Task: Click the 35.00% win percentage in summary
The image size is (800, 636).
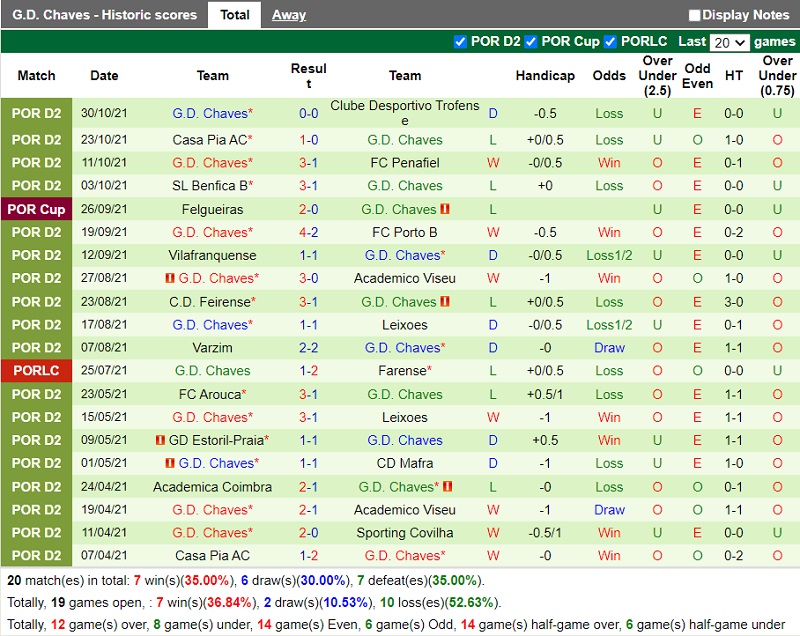Action: [207, 580]
